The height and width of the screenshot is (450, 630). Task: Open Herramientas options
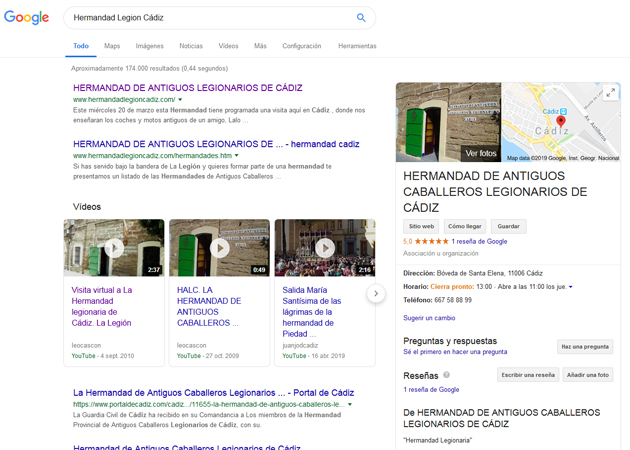point(357,46)
